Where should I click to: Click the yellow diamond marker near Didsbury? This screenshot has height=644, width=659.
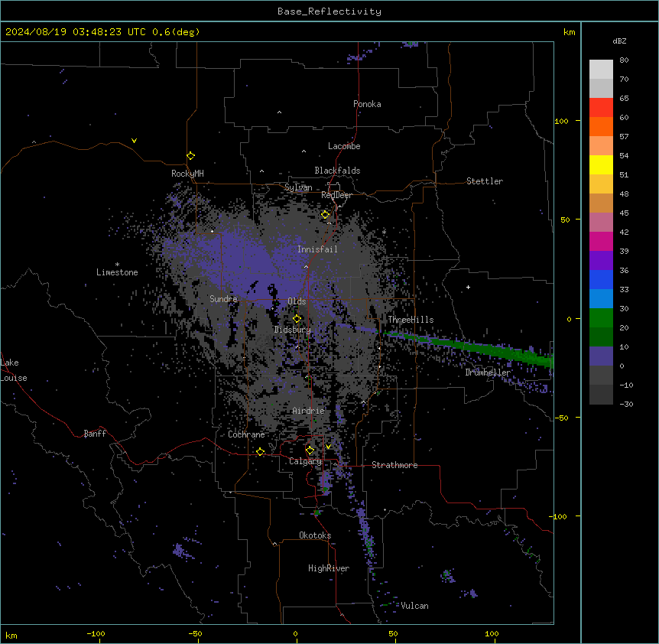(x=297, y=318)
